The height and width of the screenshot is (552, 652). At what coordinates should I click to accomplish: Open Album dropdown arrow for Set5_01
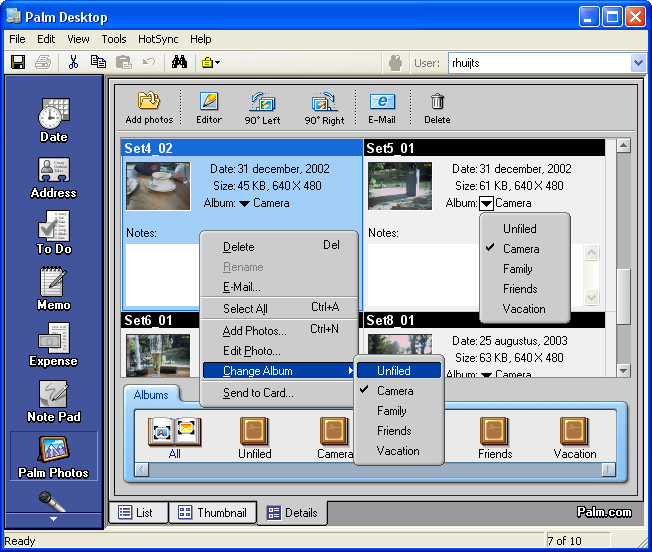coord(486,203)
